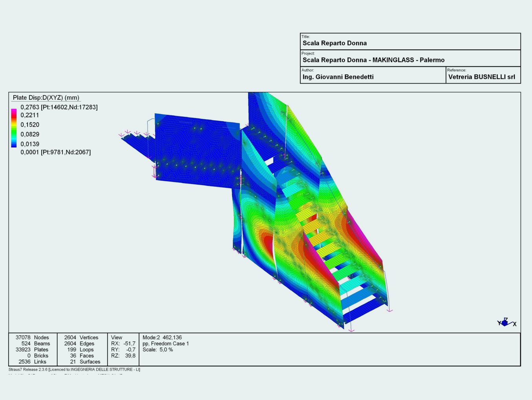Click the 'Straus7 Release 2.3.6' license line
Image resolution: width=532 pixels, height=400 pixels.
click(x=74, y=369)
